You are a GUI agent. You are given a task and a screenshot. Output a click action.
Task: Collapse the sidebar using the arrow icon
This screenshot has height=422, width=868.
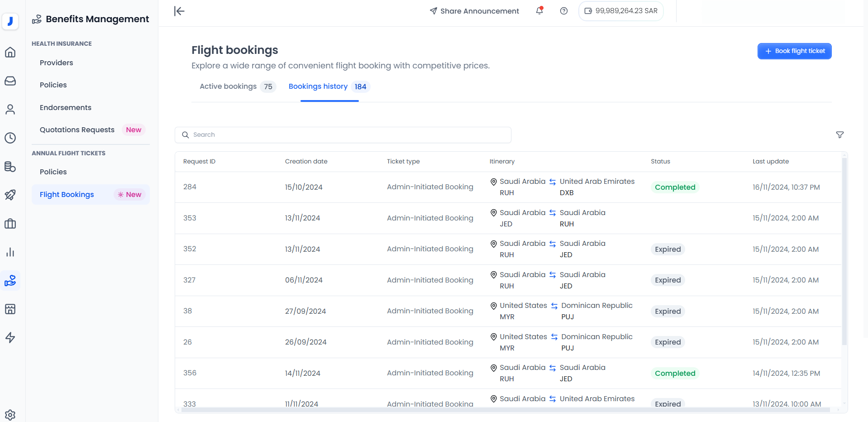pyautogui.click(x=179, y=11)
